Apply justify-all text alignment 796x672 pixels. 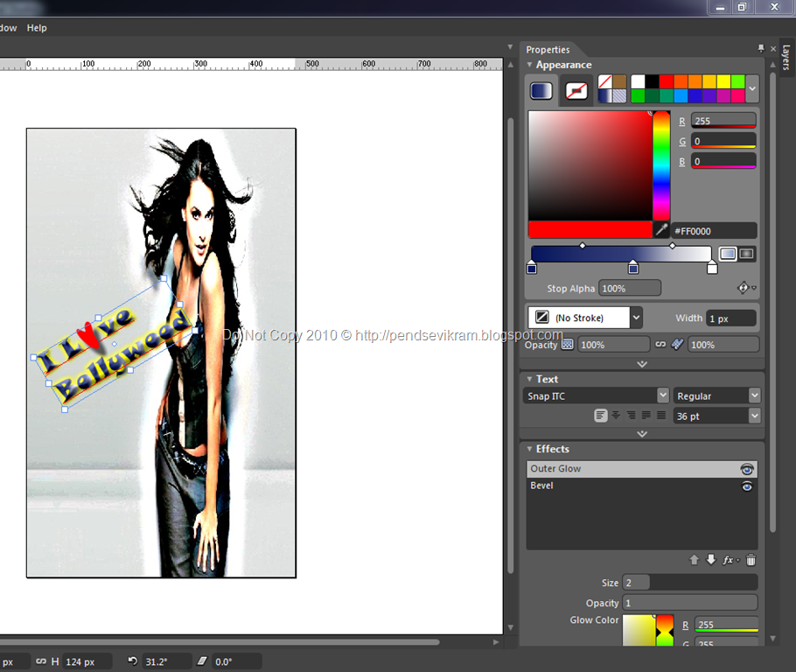click(x=661, y=416)
